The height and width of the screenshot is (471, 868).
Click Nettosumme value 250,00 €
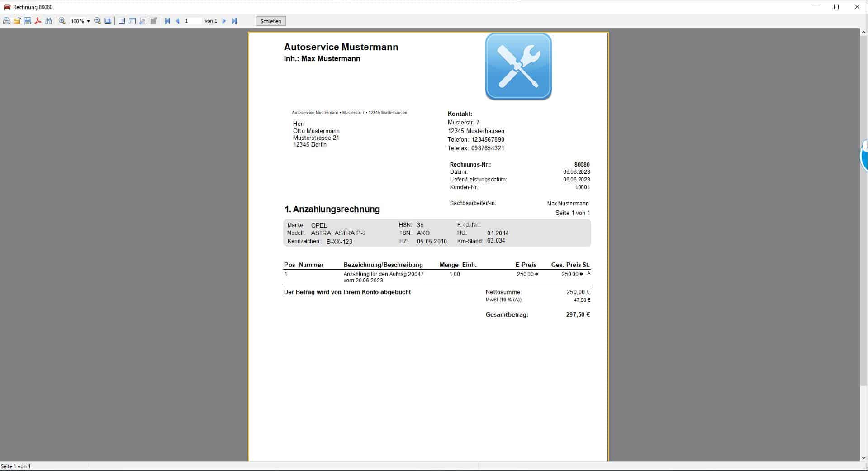pos(578,292)
